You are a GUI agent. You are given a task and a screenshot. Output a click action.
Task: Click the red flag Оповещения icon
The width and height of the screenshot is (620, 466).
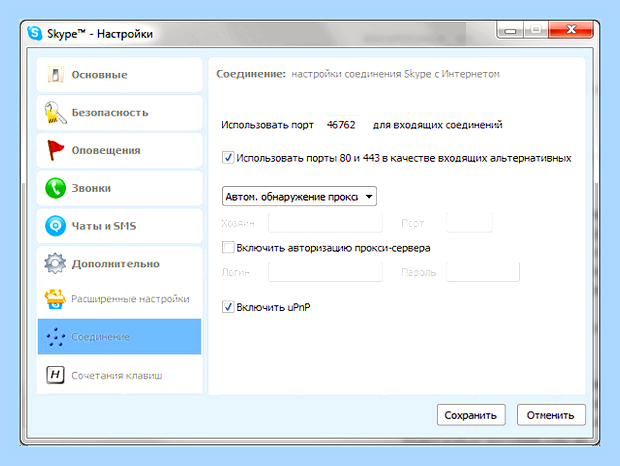[x=55, y=150]
